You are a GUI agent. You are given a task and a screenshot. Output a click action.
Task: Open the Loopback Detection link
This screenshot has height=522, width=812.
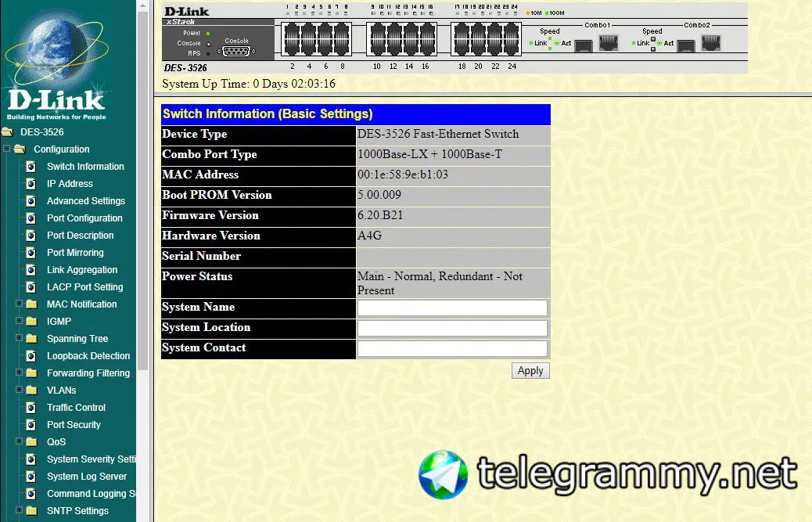[x=88, y=356]
